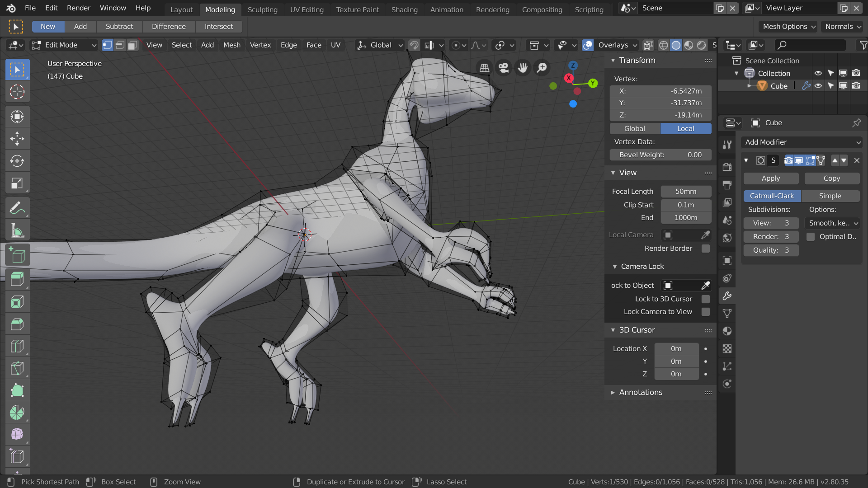Select the Knife tool

(x=17, y=368)
